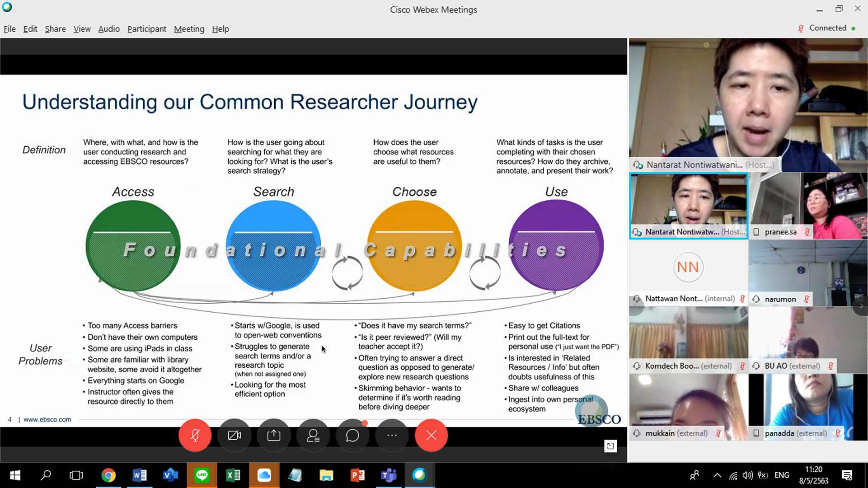
Task: Click the Share content icon
Action: 273,435
